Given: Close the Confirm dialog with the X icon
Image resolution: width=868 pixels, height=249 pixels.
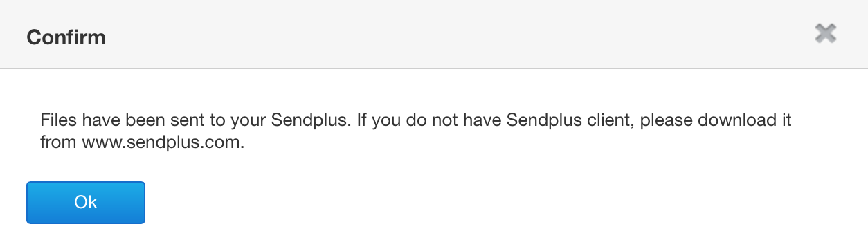Looking at the screenshot, I should 825,33.
